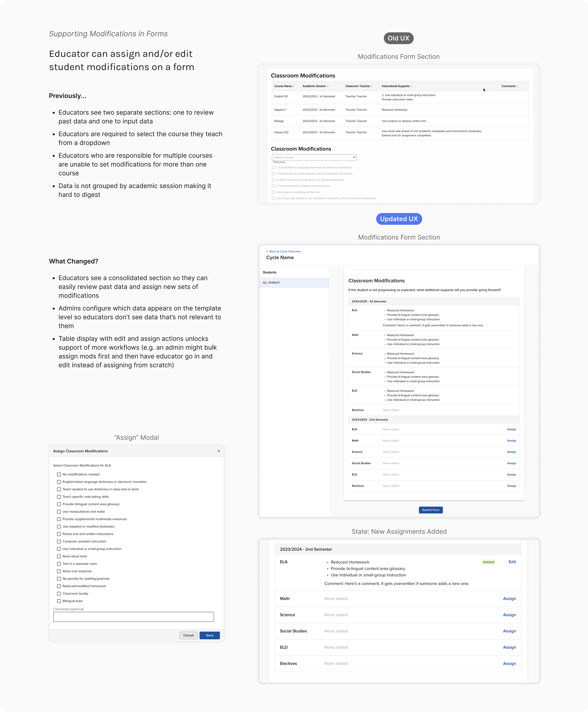Screen dimensions: 588x712
Task: Click Edit link for ELA row
Action: pyautogui.click(x=512, y=562)
